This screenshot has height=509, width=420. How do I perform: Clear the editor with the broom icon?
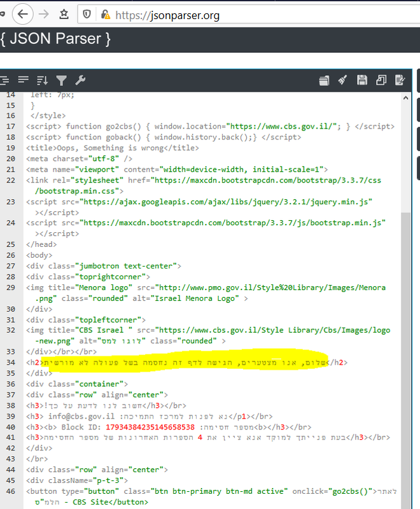coord(342,80)
